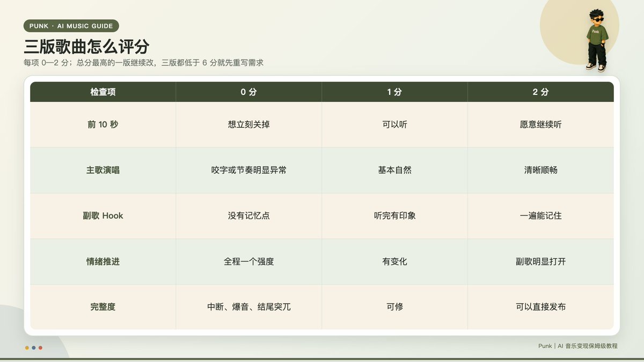Click the cell 副歌明显打开
644x362 pixels.
pyautogui.click(x=541, y=261)
